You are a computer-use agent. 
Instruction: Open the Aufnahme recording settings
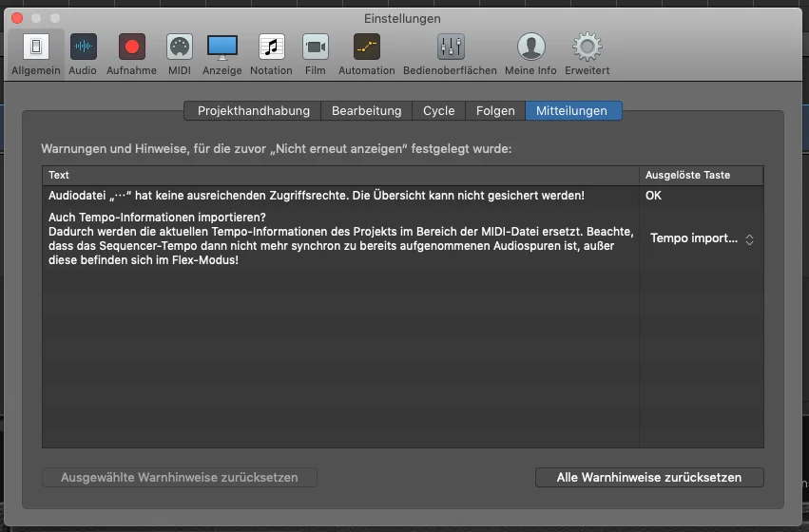[131, 53]
